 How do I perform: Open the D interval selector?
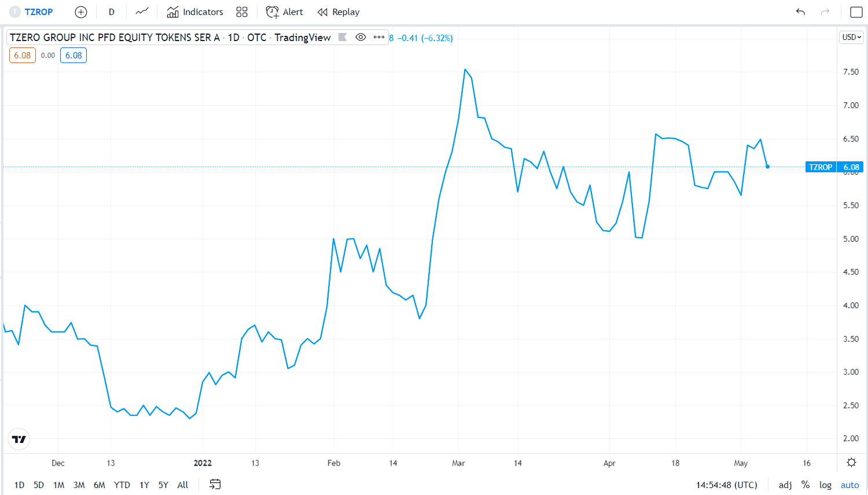[x=111, y=12]
